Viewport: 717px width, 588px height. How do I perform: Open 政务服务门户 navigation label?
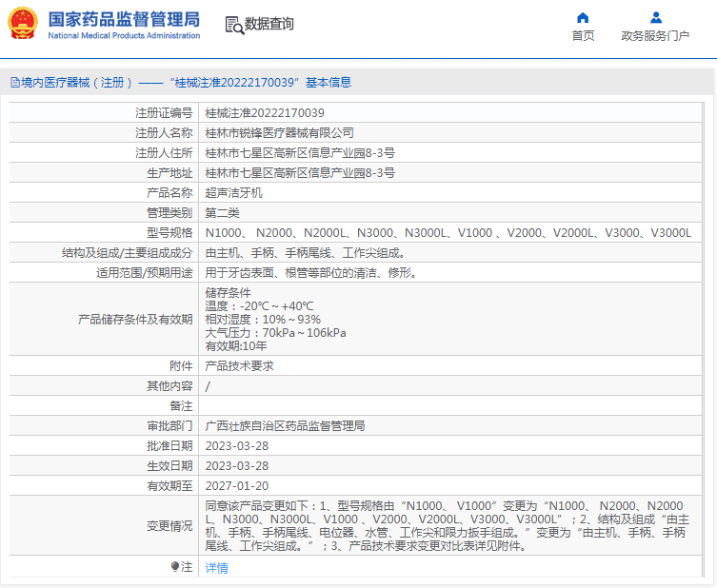(655, 35)
